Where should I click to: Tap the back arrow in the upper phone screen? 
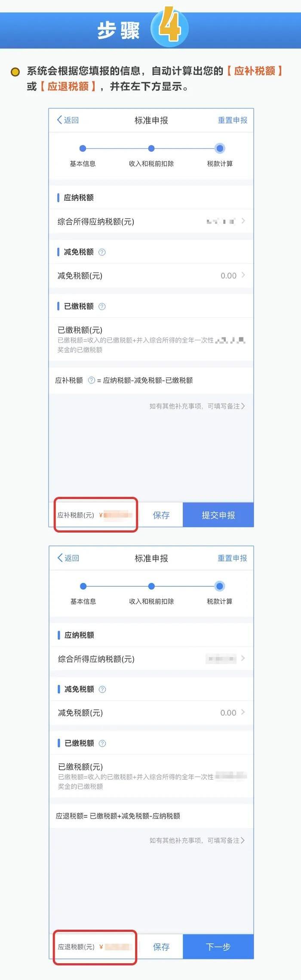[x=60, y=120]
